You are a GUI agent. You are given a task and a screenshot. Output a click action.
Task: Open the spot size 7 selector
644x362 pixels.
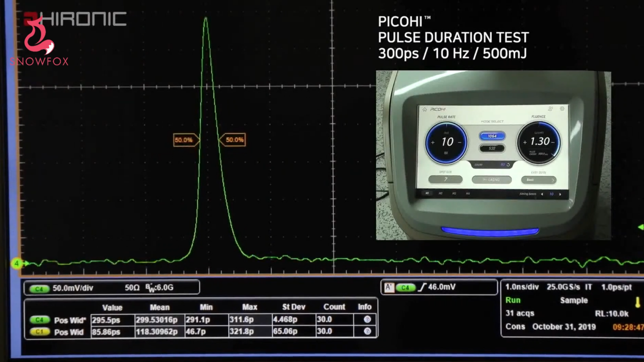pyautogui.click(x=445, y=179)
